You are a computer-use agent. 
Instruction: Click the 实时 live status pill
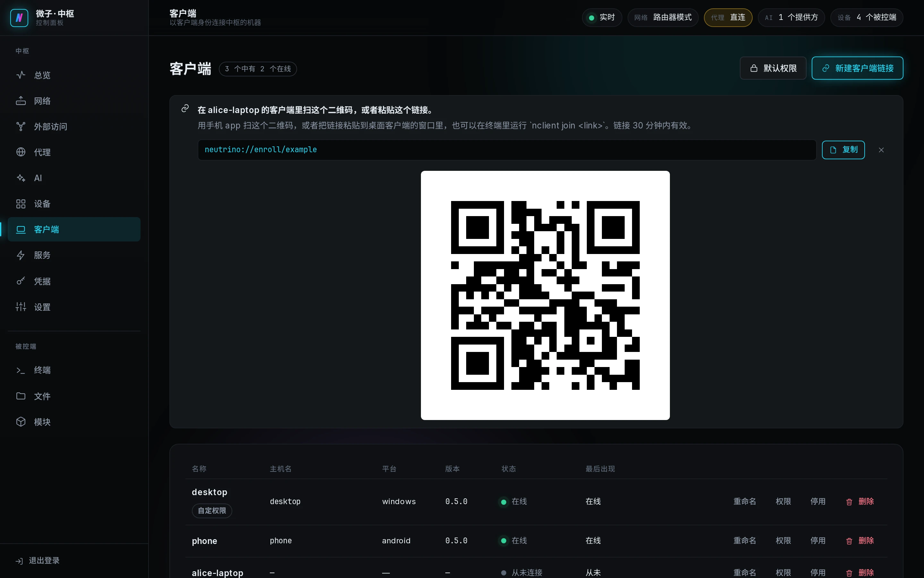tap(602, 18)
